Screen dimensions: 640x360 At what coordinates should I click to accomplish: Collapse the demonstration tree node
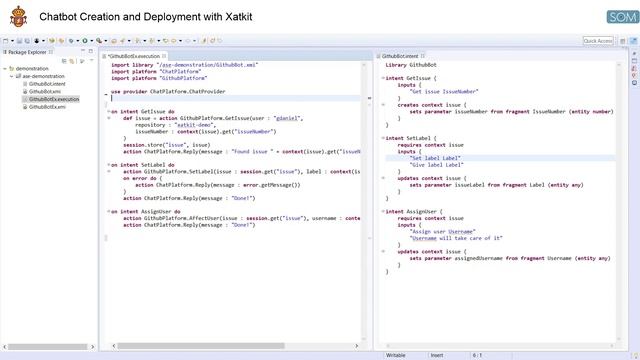click(5, 69)
